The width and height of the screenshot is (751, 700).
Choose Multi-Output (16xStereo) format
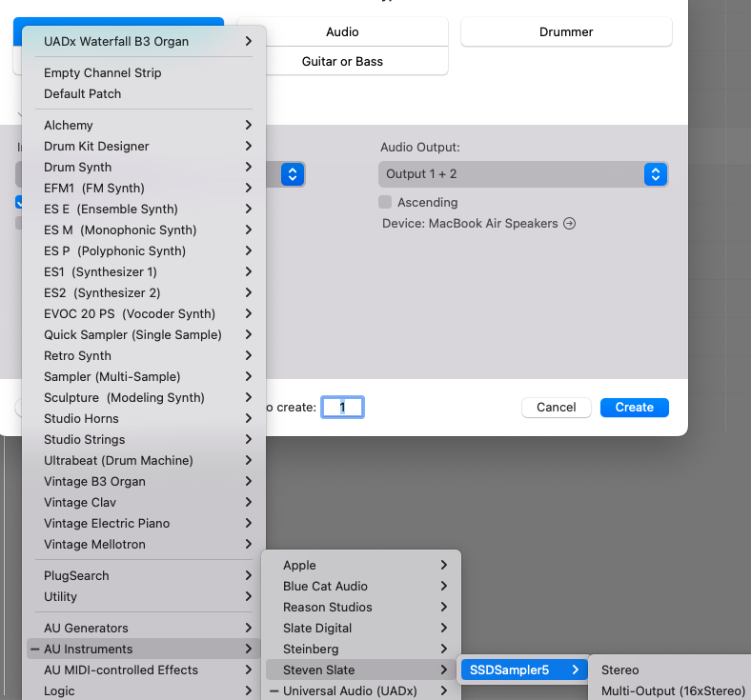coord(672,690)
